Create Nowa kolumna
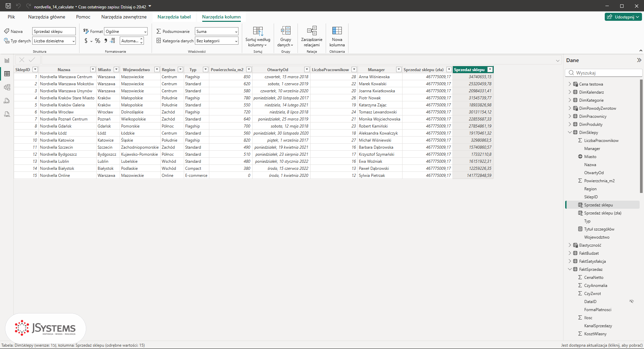Viewport: 644px width, 349px height. [337, 37]
